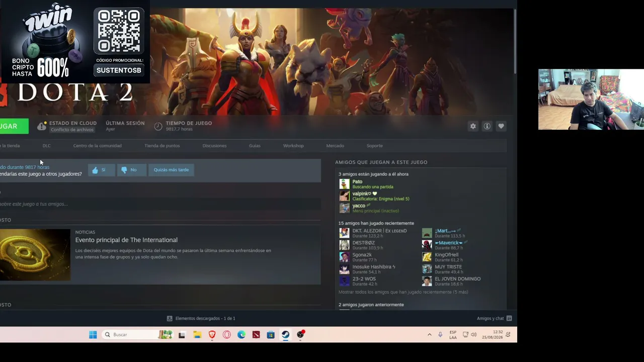Show all friends who played recently
The image size is (644, 362).
click(403, 292)
